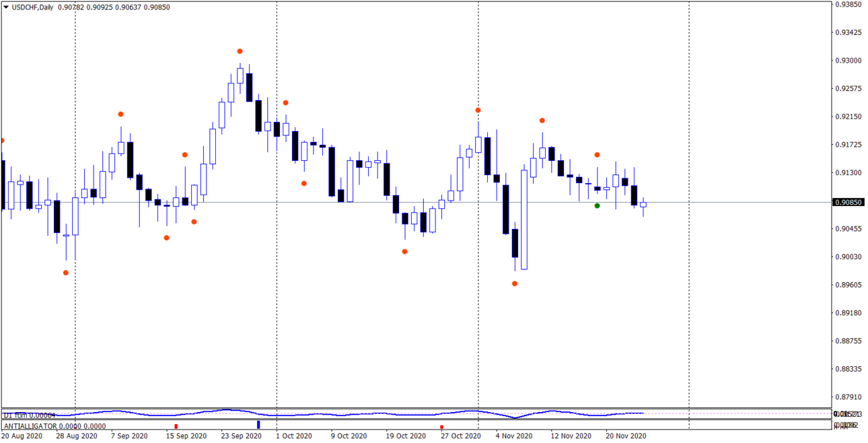Select the green fractal dot near 0.90850
The image size is (868, 443).
tap(598, 205)
